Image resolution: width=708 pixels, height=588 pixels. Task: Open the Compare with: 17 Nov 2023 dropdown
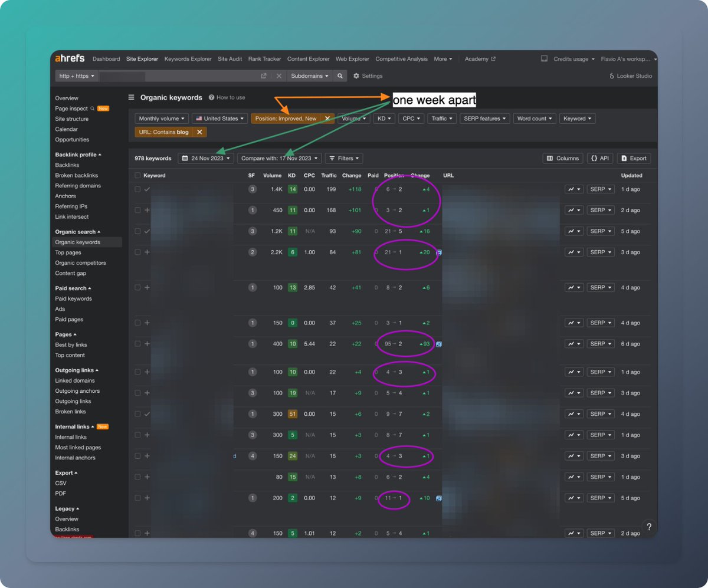tap(280, 158)
